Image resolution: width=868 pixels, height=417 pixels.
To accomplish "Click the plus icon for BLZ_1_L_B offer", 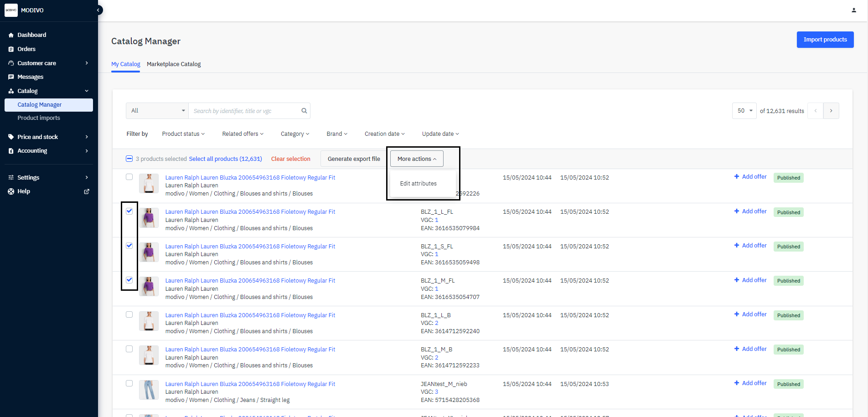I will pyautogui.click(x=737, y=314).
